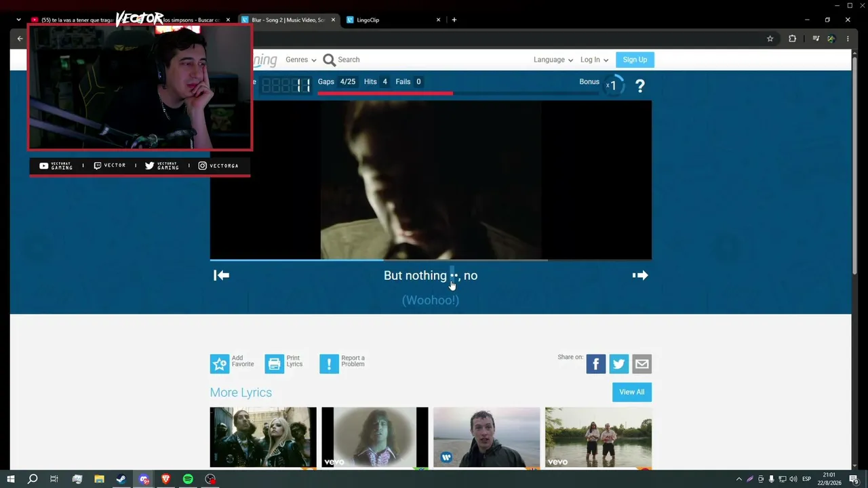Click the Report a Problem exclamation icon
868x488 pixels.
(x=329, y=364)
